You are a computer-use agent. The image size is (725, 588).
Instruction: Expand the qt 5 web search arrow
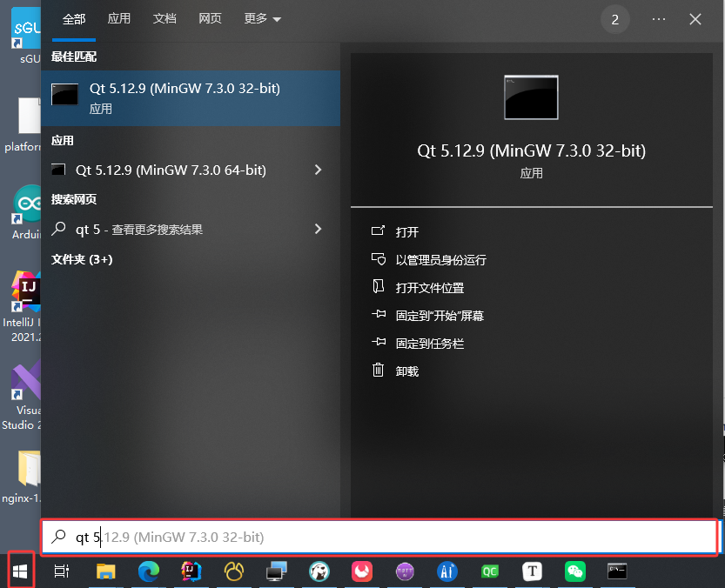[319, 229]
